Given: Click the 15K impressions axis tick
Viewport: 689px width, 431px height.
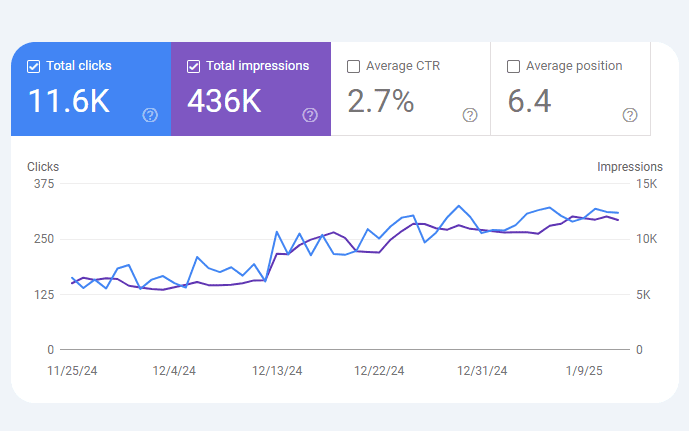Looking at the screenshot, I should tap(647, 184).
